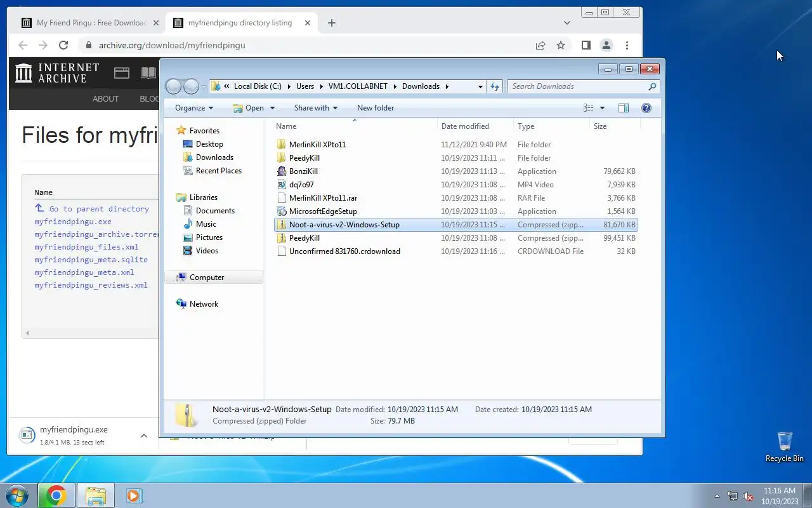Image resolution: width=812 pixels, height=508 pixels.
Task: Click Chrome share page icon
Action: pyautogui.click(x=540, y=45)
